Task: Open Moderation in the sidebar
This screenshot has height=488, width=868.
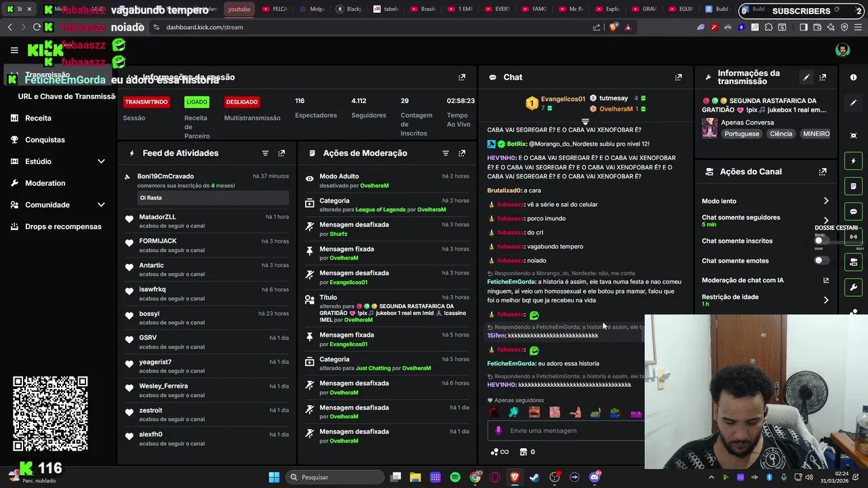Action: pos(45,183)
